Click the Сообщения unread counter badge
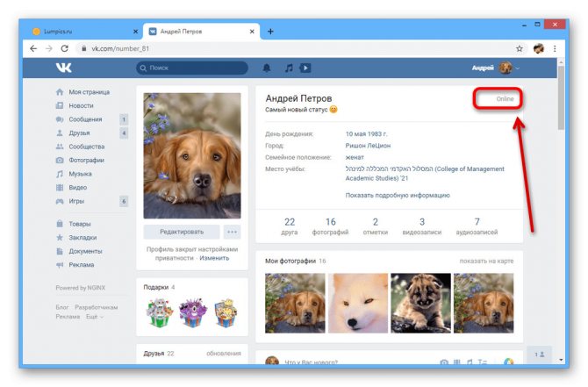The image size is (588, 387). click(x=124, y=119)
